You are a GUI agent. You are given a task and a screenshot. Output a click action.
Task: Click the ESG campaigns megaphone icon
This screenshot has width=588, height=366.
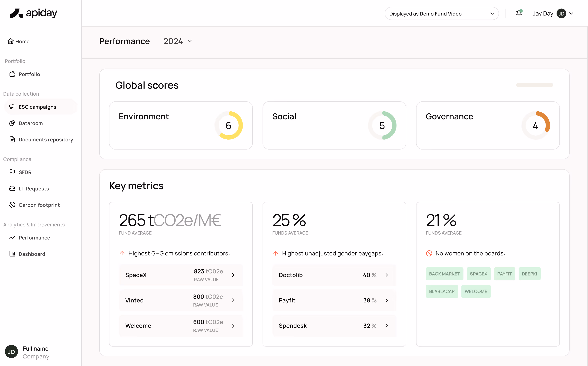12,107
